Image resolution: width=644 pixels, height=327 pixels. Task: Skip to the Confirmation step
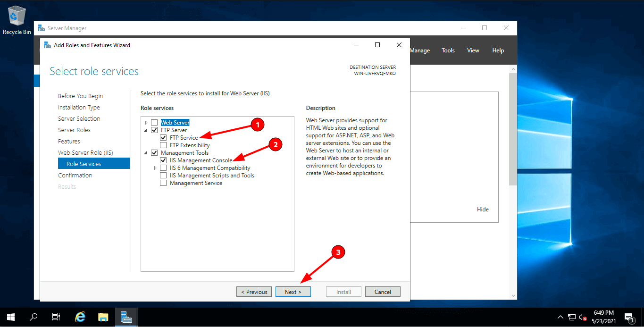tap(75, 176)
